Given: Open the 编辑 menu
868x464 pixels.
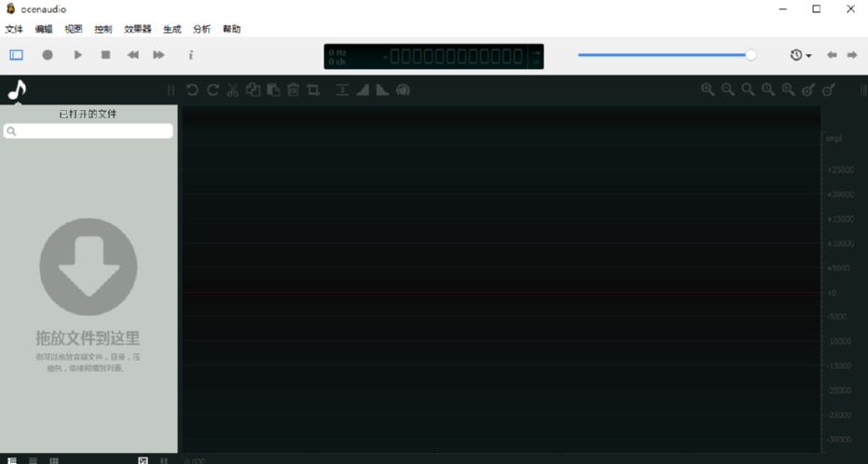Looking at the screenshot, I should 44,29.
